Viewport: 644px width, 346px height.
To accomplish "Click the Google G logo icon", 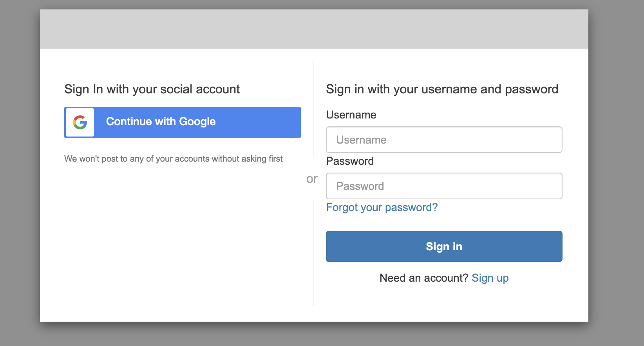I will coord(80,122).
